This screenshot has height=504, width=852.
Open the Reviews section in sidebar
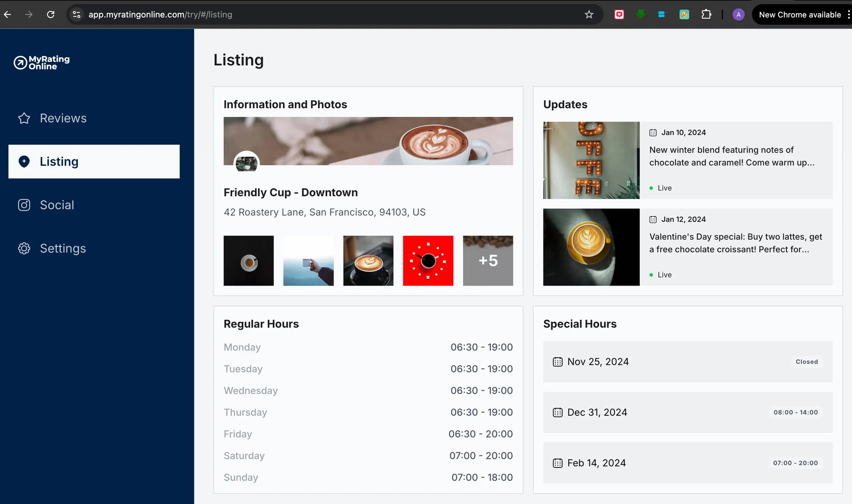click(x=63, y=118)
